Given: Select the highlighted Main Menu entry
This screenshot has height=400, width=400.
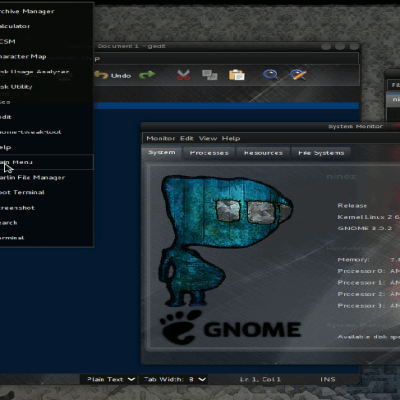Looking at the screenshot, I should (x=47, y=162).
